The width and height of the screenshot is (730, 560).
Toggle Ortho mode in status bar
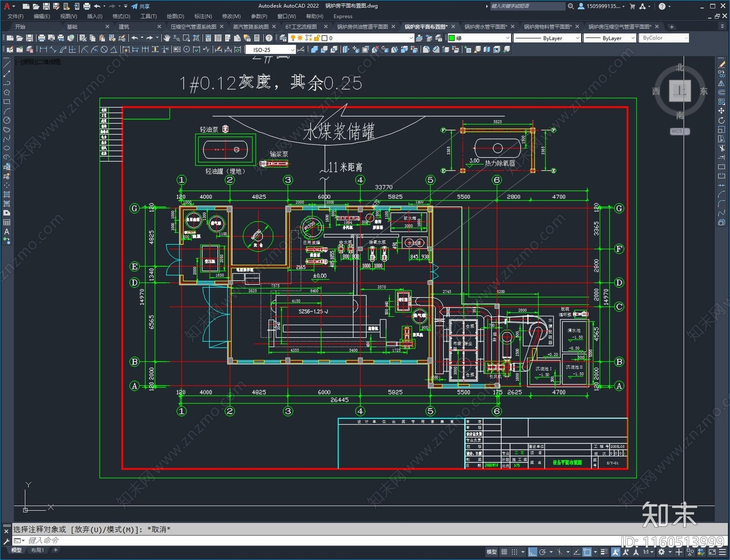[532, 552]
